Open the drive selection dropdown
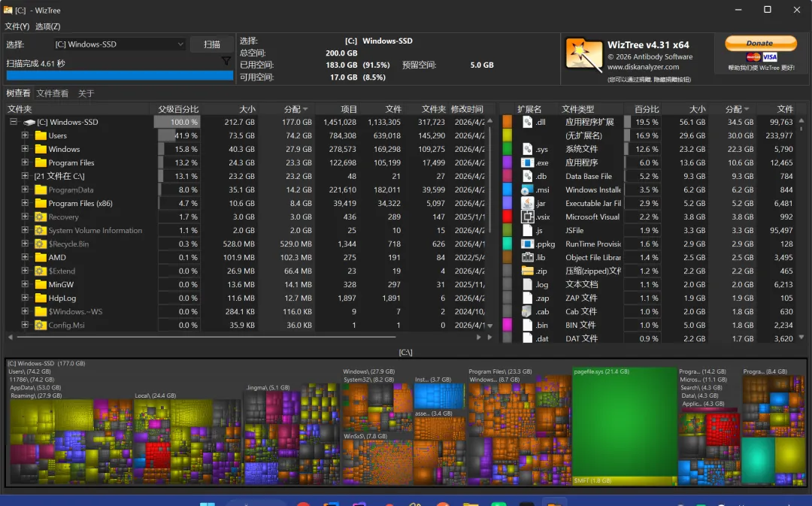The image size is (812, 506). click(120, 44)
